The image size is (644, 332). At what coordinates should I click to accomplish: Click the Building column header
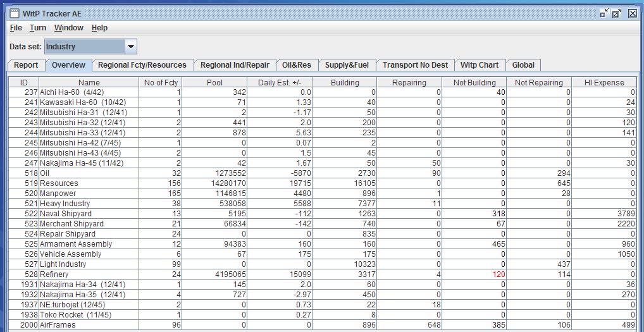click(x=345, y=82)
